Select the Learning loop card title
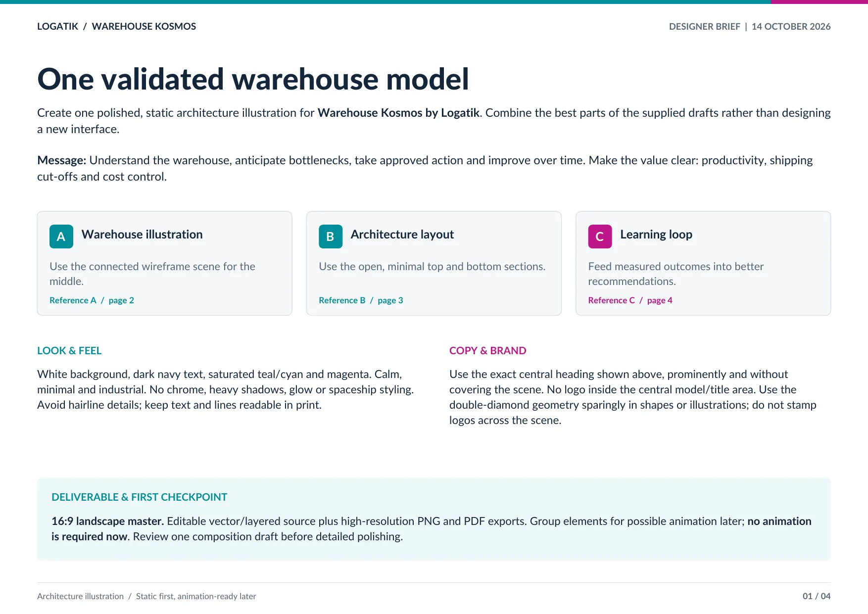Image resolution: width=868 pixels, height=614 pixels. [x=656, y=235]
